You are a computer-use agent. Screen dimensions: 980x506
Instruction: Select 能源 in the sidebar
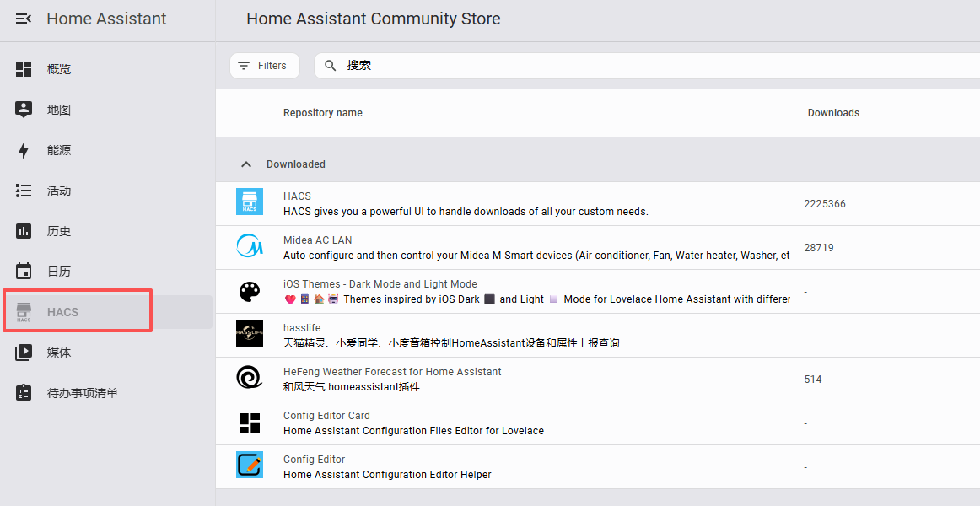[59, 151]
